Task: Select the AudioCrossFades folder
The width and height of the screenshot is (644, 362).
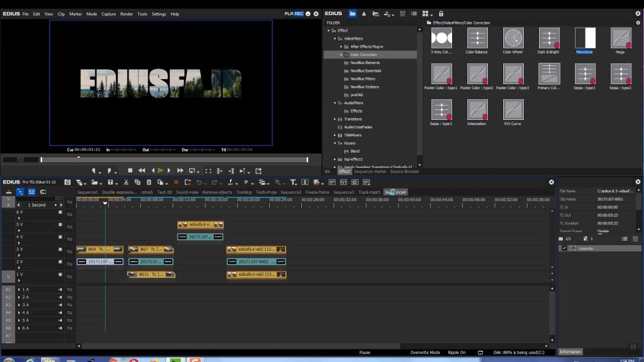Action: tap(358, 127)
